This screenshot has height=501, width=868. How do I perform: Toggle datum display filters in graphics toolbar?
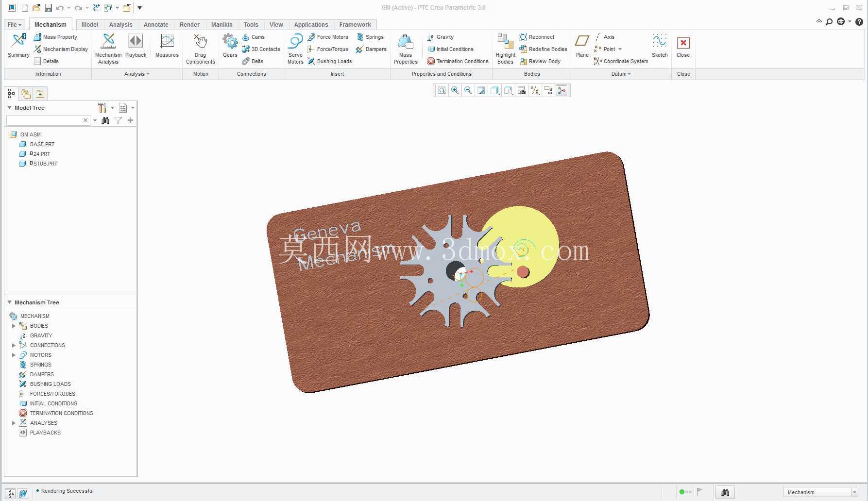[x=535, y=90]
